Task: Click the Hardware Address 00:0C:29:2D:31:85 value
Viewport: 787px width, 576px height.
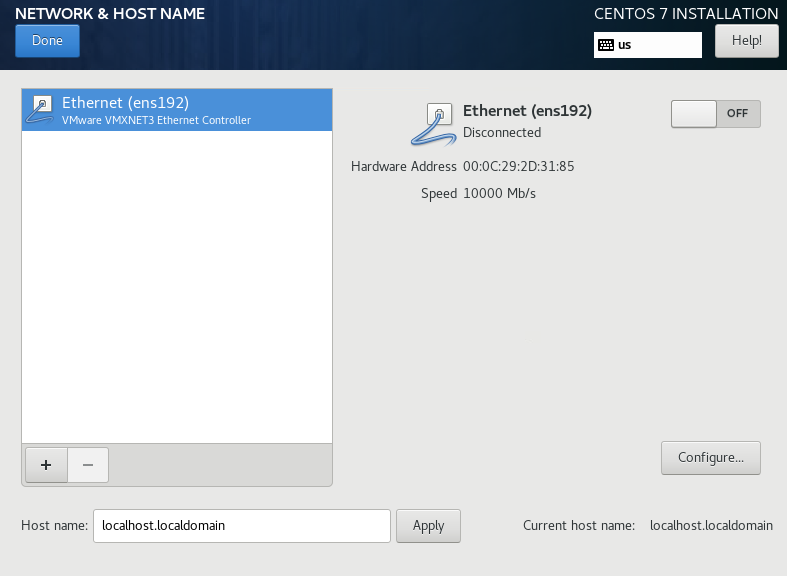Action: click(x=518, y=167)
